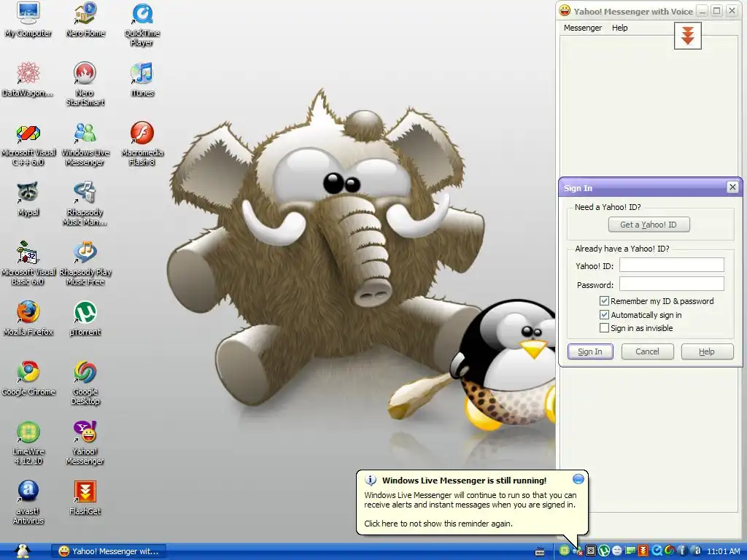
Task: Click Help button in Sign In dialog
Action: tap(707, 351)
